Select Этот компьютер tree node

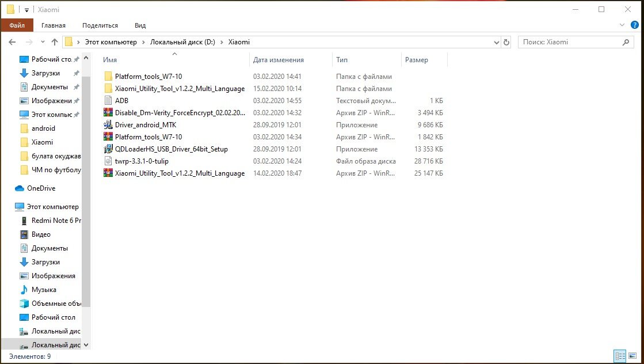coord(47,207)
